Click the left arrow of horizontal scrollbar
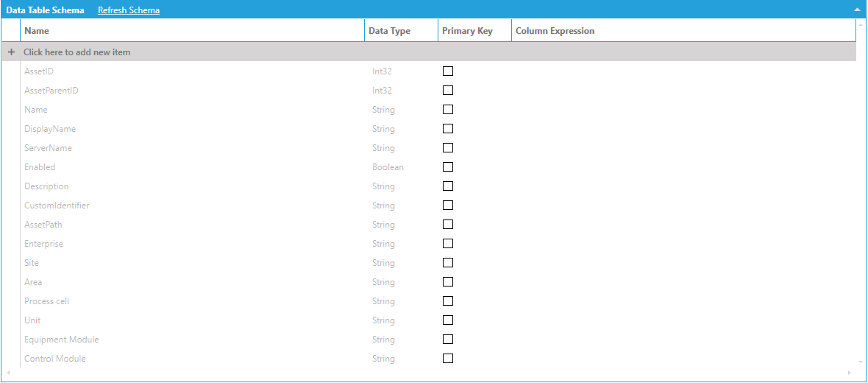 pyautogui.click(x=7, y=373)
